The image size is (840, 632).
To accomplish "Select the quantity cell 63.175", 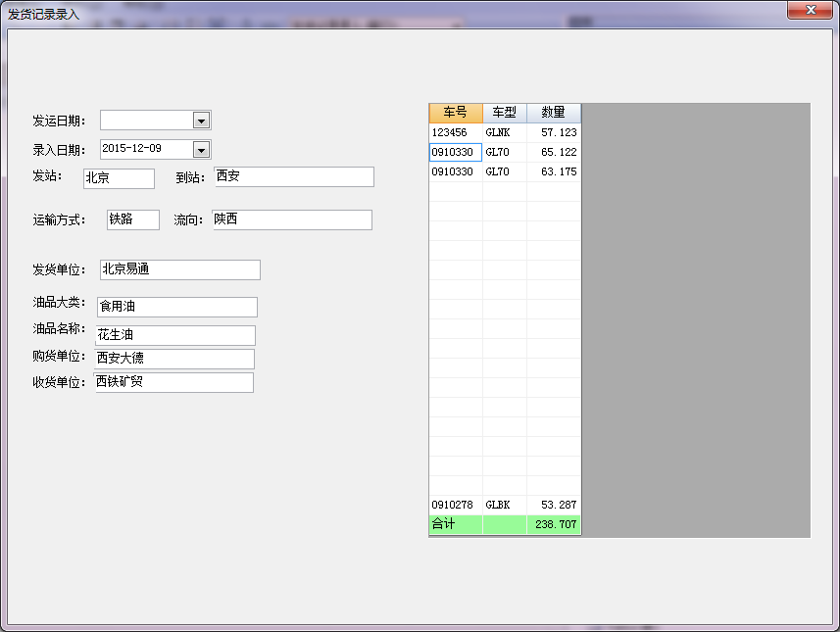I will click(x=554, y=171).
